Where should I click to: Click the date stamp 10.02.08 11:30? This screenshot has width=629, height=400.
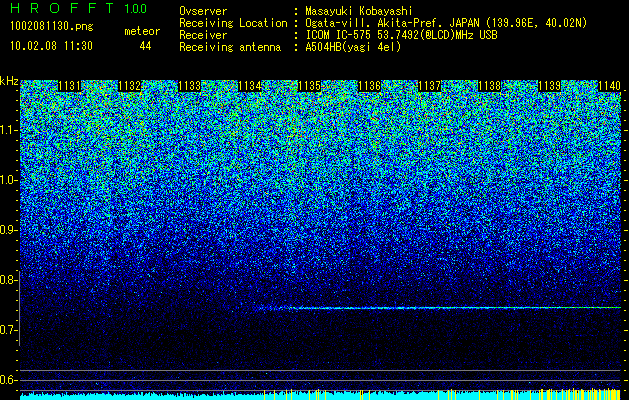coord(51,46)
